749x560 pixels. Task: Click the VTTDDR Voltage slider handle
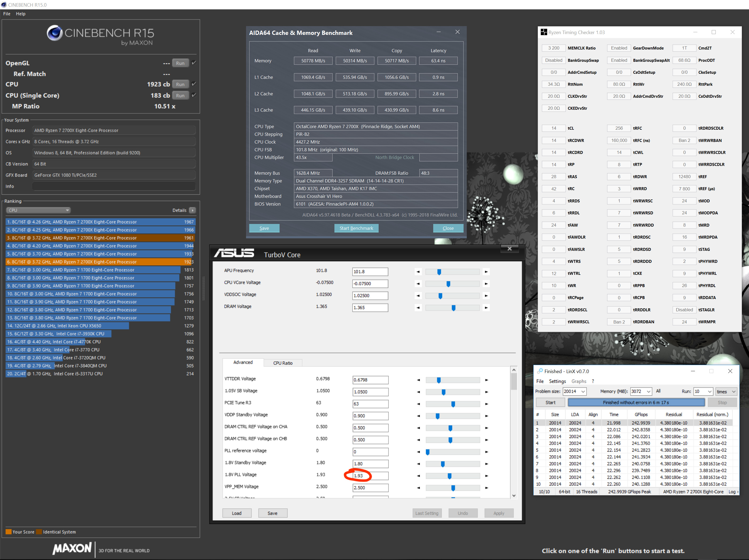click(x=439, y=380)
